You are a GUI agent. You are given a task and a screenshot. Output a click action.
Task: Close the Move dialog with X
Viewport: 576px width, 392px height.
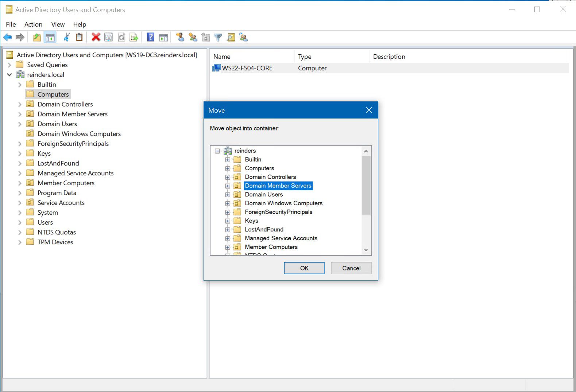[x=369, y=110]
